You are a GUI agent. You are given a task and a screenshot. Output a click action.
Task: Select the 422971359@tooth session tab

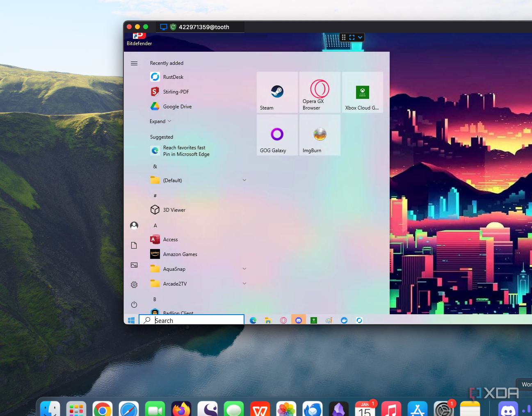[200, 27]
